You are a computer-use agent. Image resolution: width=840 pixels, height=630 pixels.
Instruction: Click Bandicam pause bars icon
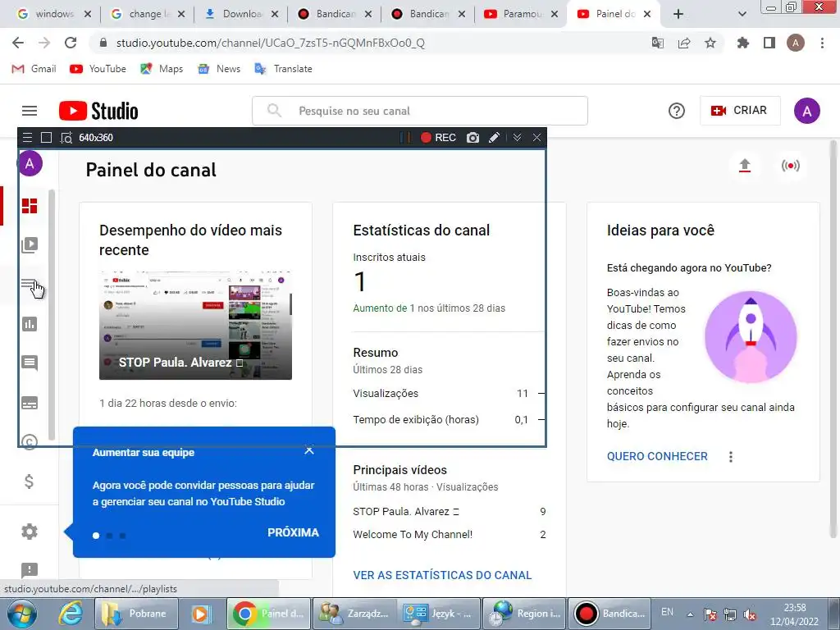click(405, 138)
